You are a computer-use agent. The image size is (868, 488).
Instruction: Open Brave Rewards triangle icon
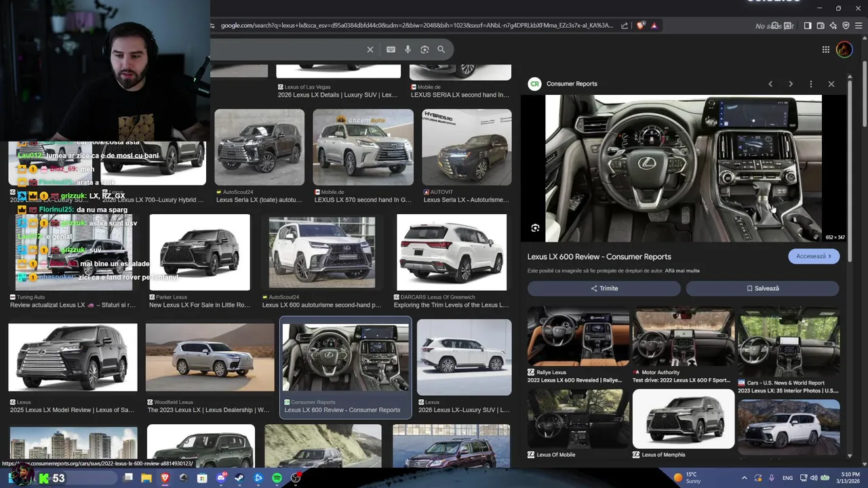(x=654, y=26)
